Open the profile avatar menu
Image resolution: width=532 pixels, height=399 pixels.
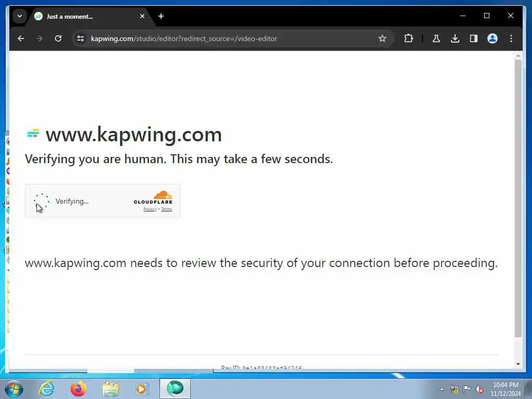click(x=493, y=38)
